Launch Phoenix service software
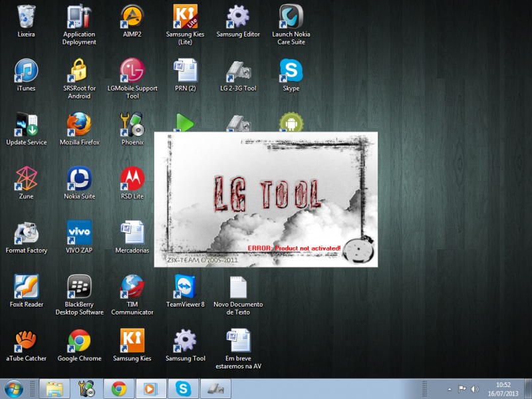Screen dimensions: 532x399 [132, 129]
